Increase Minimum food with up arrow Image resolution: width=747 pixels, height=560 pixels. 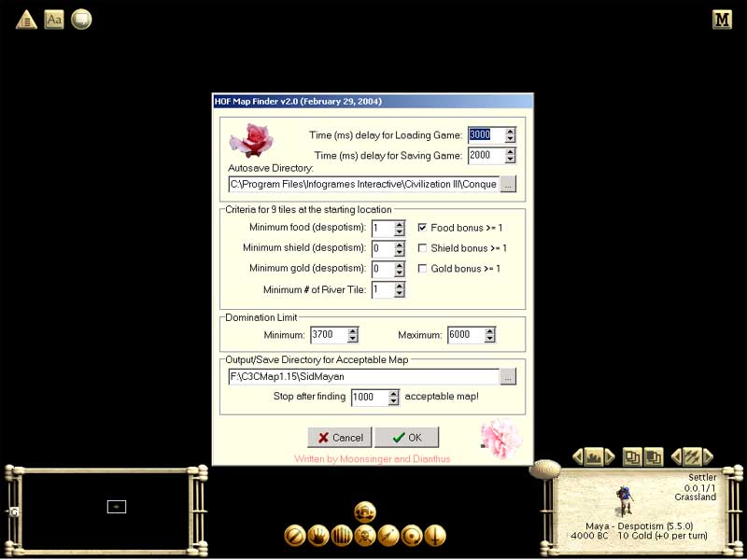tap(400, 224)
